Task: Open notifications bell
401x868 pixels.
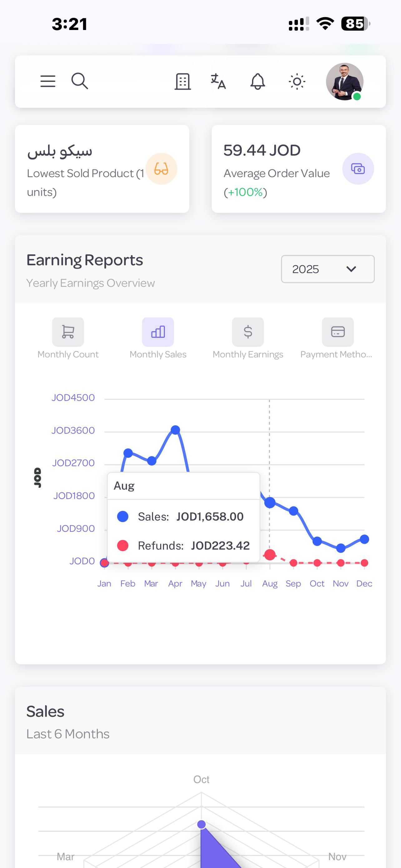Action: [x=258, y=82]
